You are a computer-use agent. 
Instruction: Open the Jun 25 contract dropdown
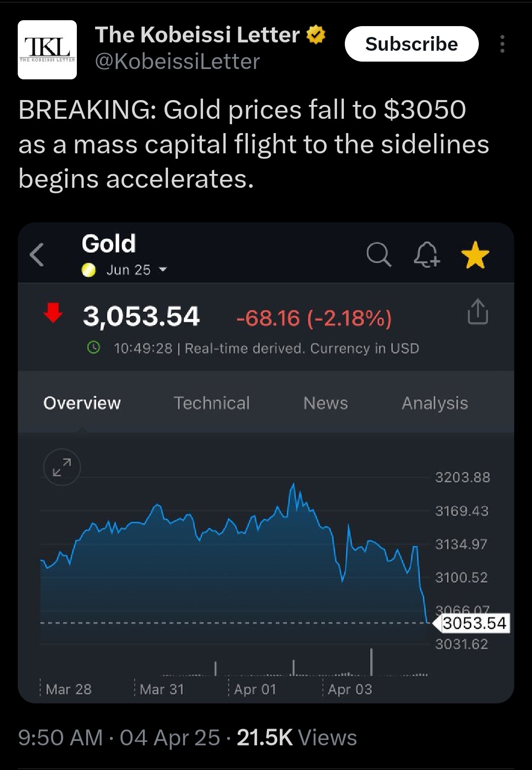(x=137, y=270)
